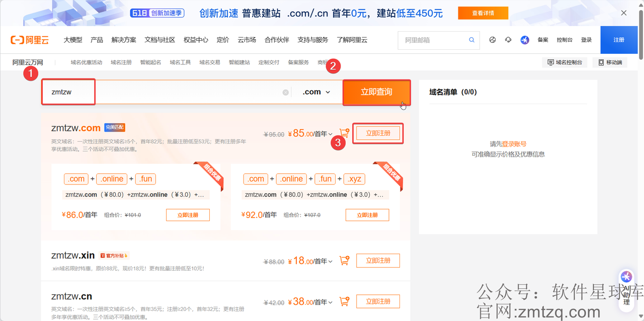Screen dimensions: 644x321
Task: Click the 登录 link in header
Action: tap(586, 40)
